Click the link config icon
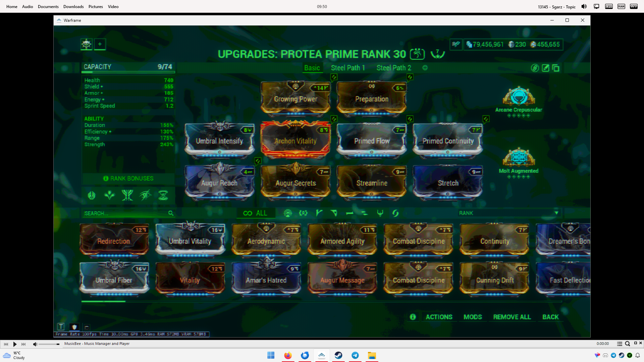The height and width of the screenshot is (362, 644). [x=535, y=68]
